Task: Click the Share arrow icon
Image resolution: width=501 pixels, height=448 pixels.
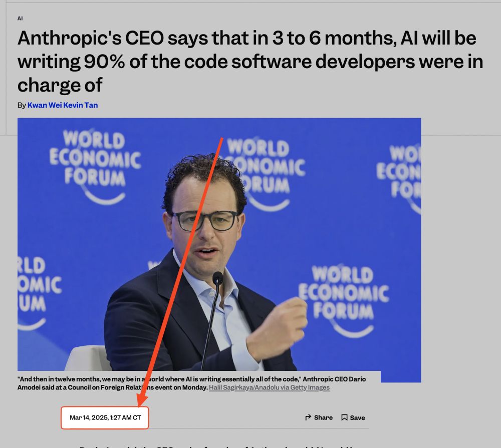Action: click(308, 417)
